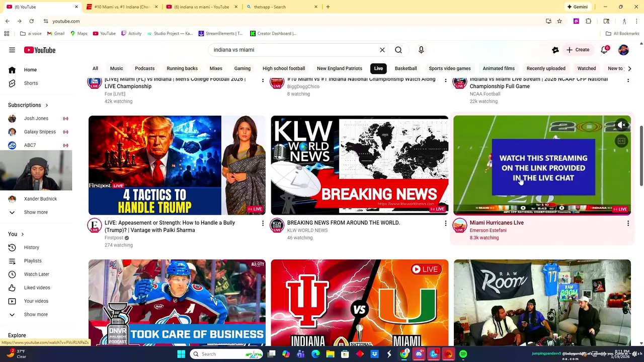The image size is (644, 362).
Task: Open the You section chevron
Action: 22,234
